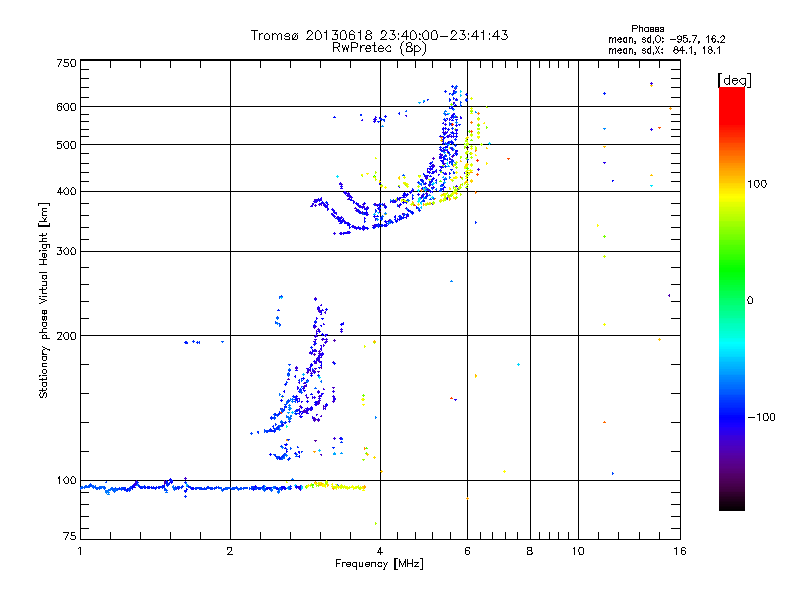Click the x-axis tick label '6'
This screenshot has width=800, height=600.
click(467, 551)
